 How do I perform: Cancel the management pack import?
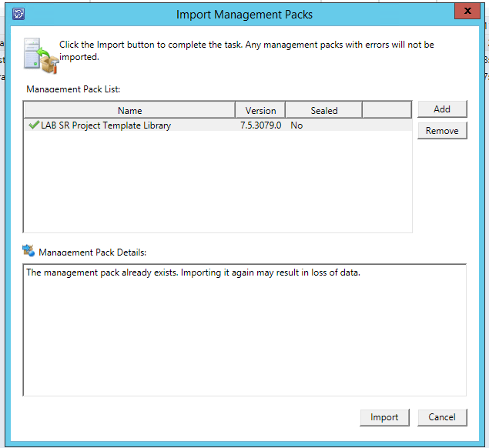point(442,417)
